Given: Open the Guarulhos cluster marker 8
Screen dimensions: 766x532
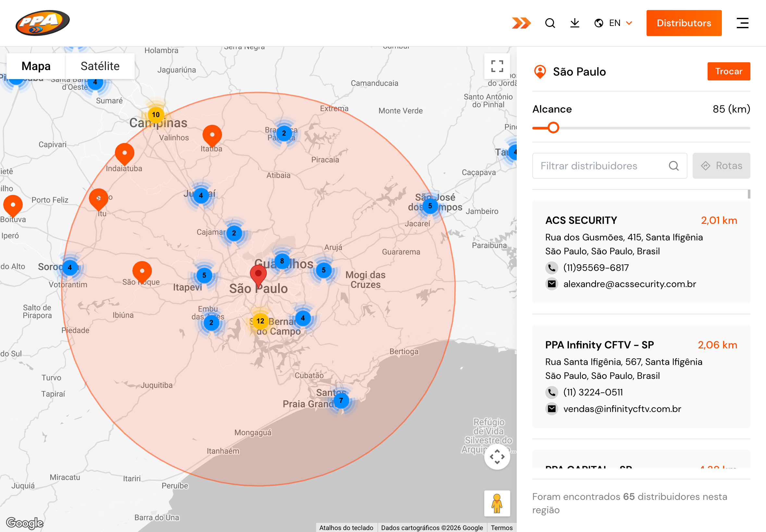Looking at the screenshot, I should [282, 261].
